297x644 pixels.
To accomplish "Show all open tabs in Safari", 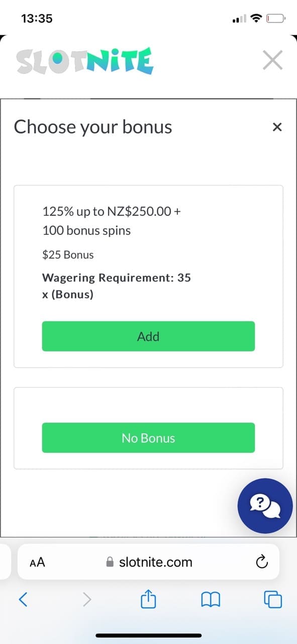I will [273, 599].
